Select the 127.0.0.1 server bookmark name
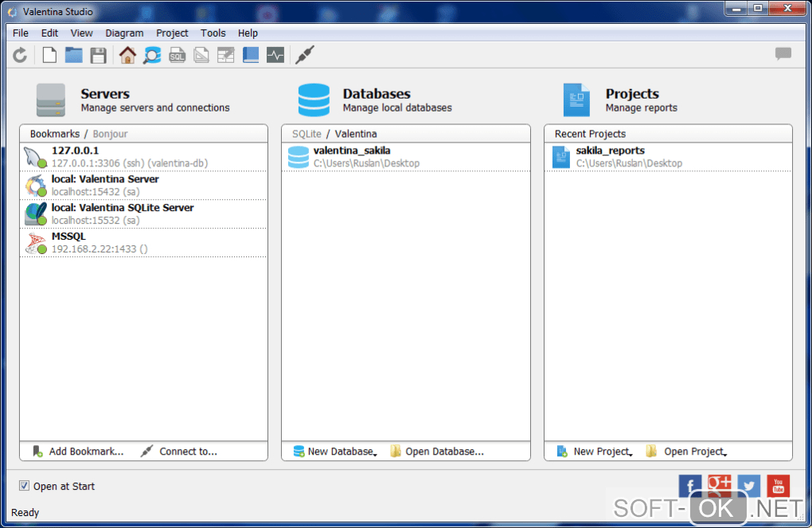This screenshot has width=812, height=528. point(75,151)
